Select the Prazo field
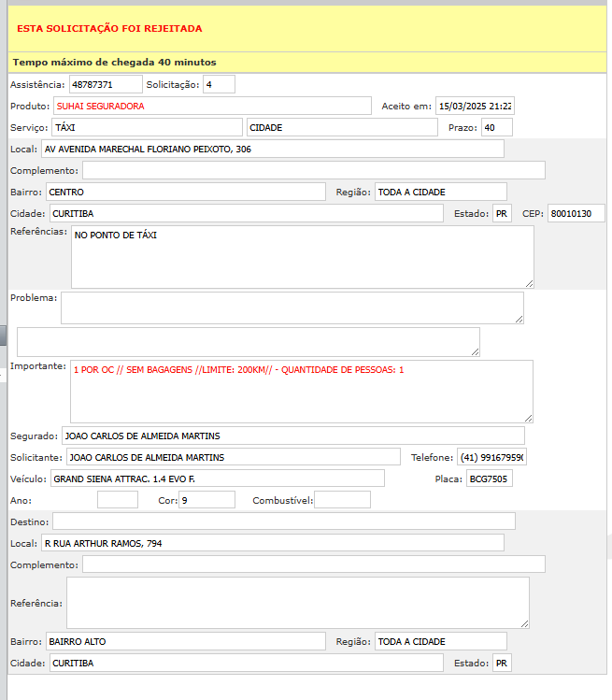612x700 pixels. click(x=496, y=127)
